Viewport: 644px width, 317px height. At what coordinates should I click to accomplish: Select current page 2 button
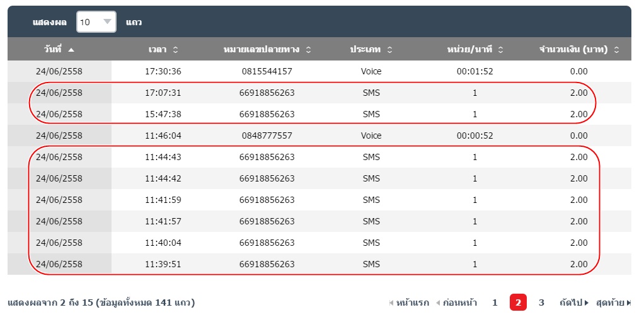coord(518,303)
